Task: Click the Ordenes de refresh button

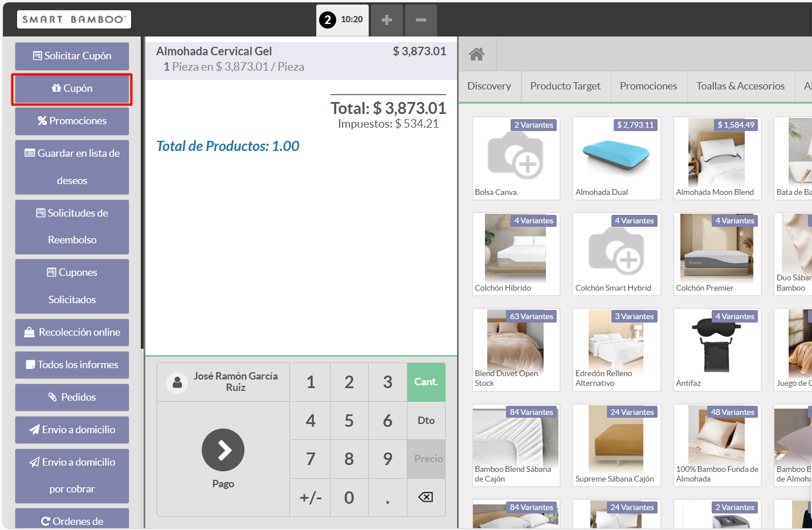Action: coord(72,518)
